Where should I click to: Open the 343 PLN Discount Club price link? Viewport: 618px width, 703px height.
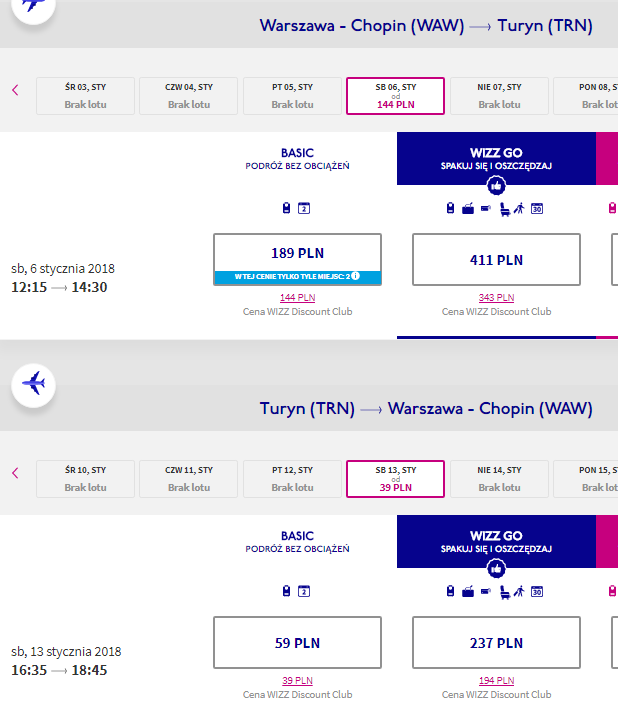(x=496, y=297)
